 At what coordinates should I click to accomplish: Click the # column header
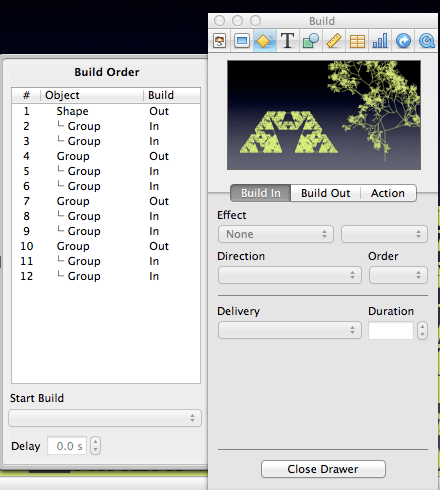tap(26, 95)
